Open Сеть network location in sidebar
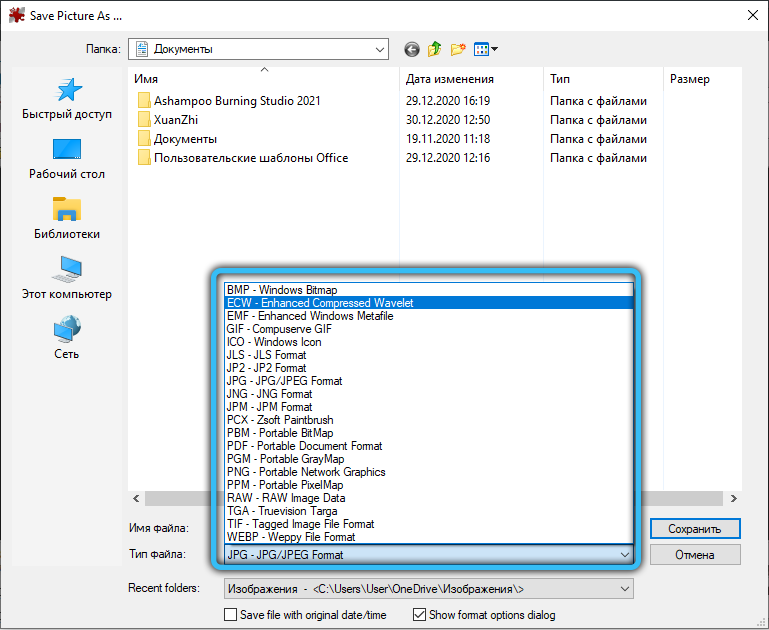 [x=67, y=339]
